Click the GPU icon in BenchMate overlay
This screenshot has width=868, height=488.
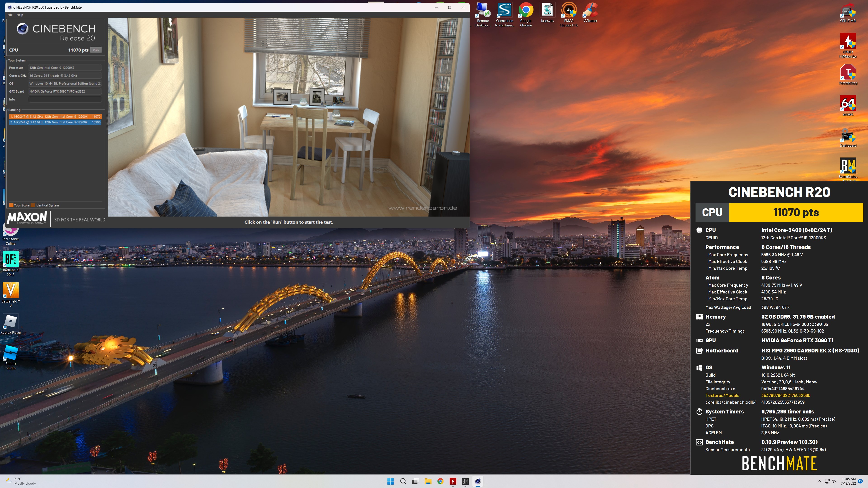[x=699, y=340]
